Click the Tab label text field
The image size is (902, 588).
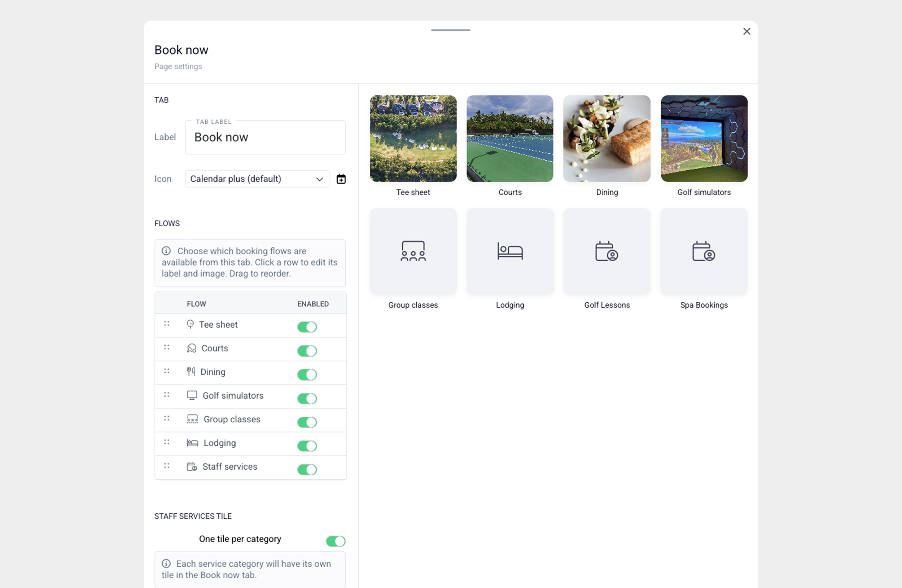[x=265, y=137]
